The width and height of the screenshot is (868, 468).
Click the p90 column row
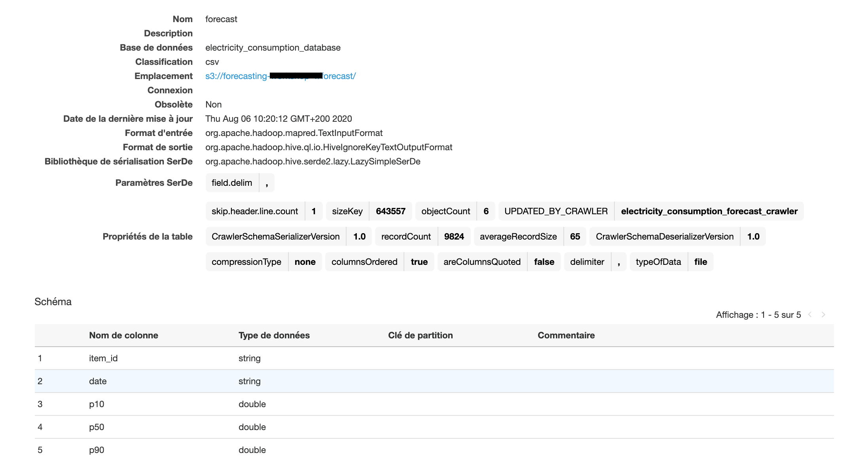[x=97, y=450]
